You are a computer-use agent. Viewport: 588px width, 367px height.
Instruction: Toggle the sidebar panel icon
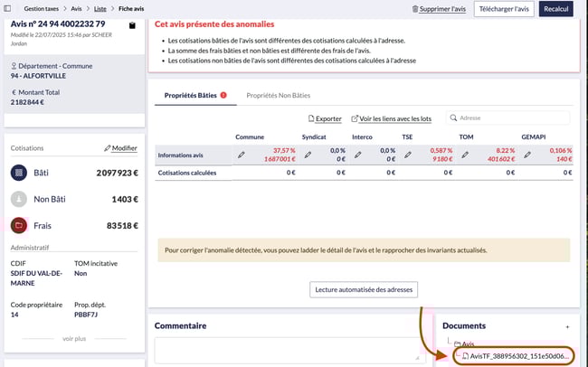point(9,7)
